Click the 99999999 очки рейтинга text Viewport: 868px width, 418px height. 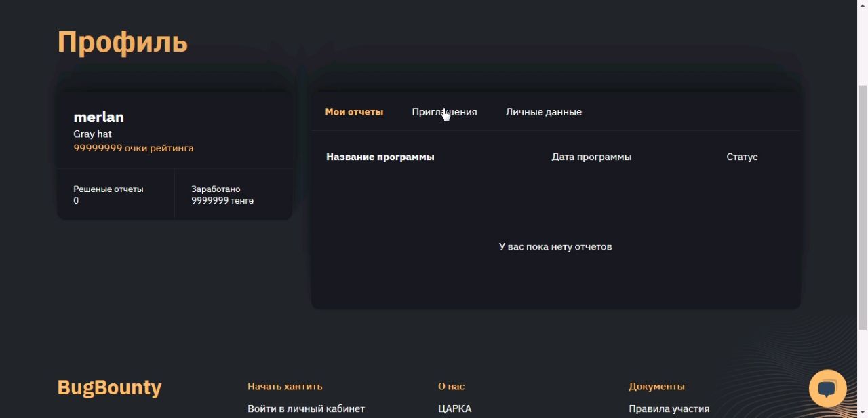tap(134, 148)
